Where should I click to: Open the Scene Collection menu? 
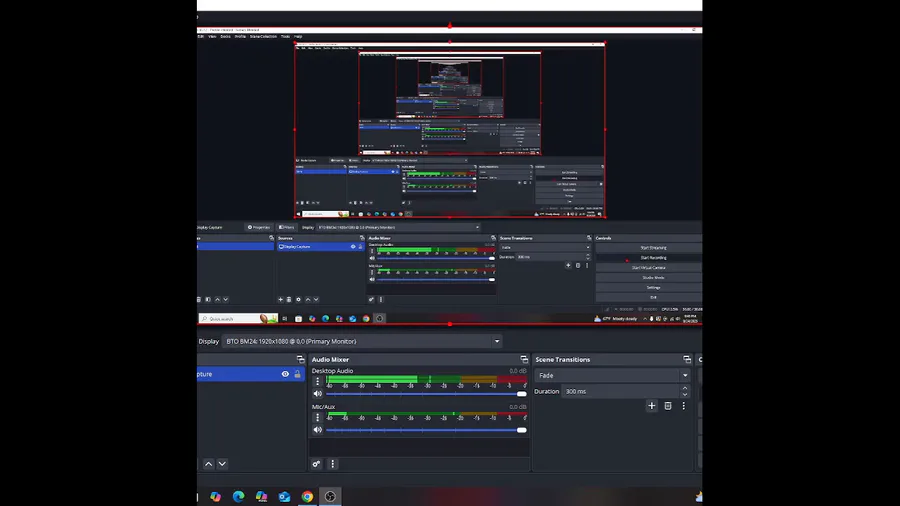pyautogui.click(x=263, y=37)
